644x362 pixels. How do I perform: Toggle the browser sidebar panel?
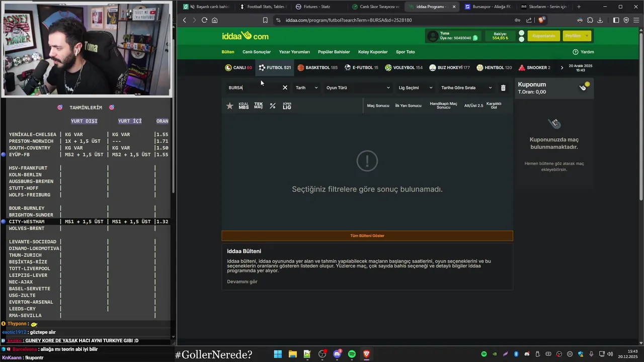point(616,20)
